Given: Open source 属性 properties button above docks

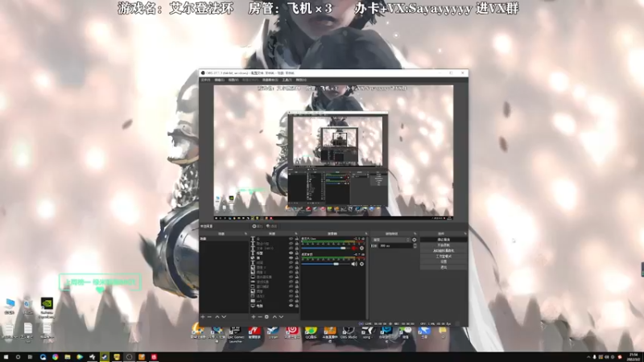Looking at the screenshot, I should click(x=258, y=226).
